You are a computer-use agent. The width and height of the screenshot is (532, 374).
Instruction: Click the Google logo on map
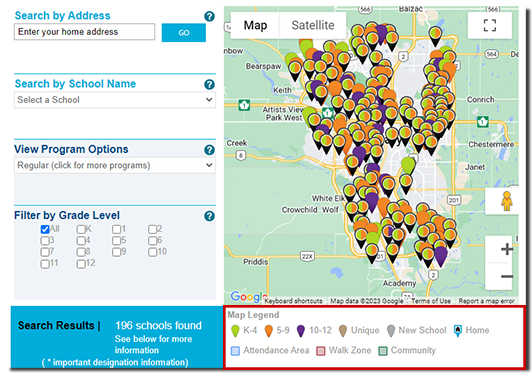[249, 297]
